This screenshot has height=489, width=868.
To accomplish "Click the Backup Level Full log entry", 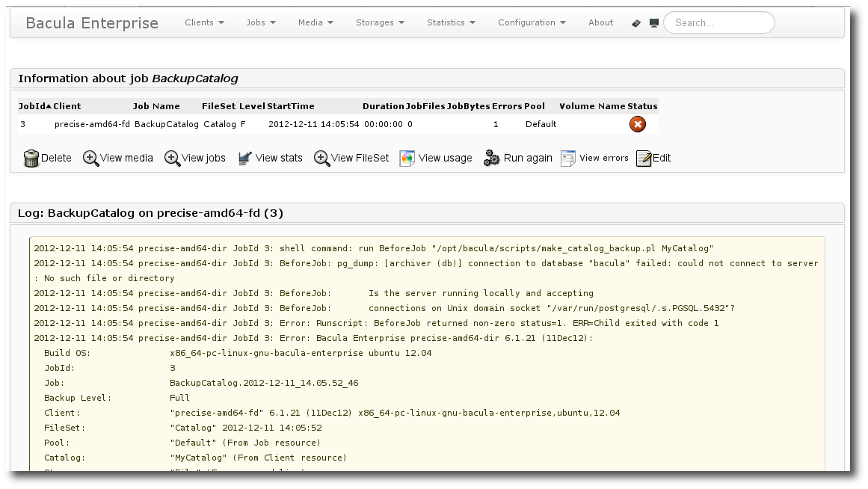I will (x=117, y=399).
